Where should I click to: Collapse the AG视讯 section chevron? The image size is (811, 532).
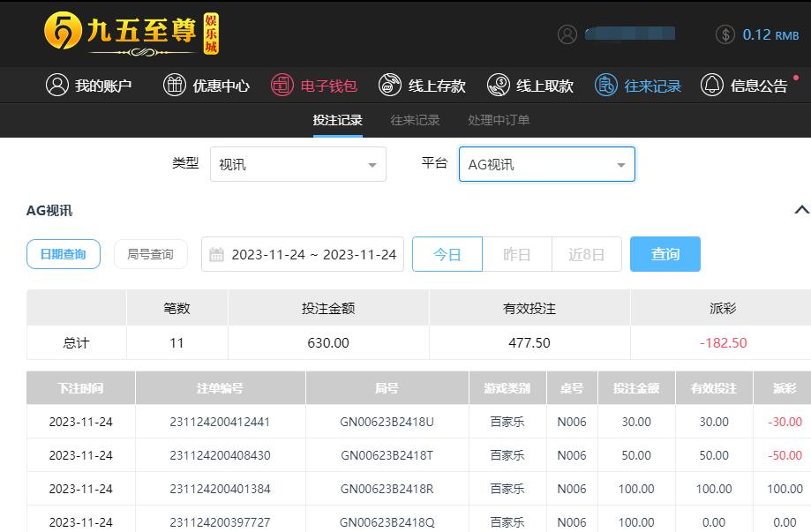[801, 210]
